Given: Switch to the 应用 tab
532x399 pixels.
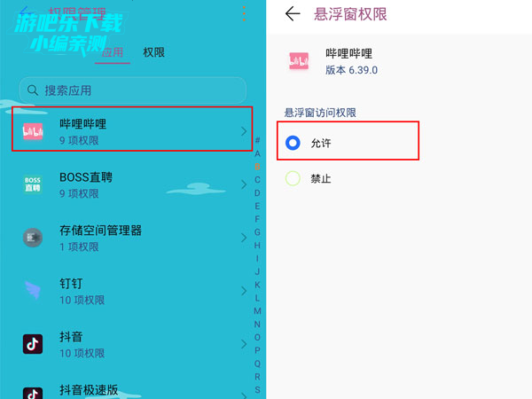Looking at the screenshot, I should click(x=113, y=53).
